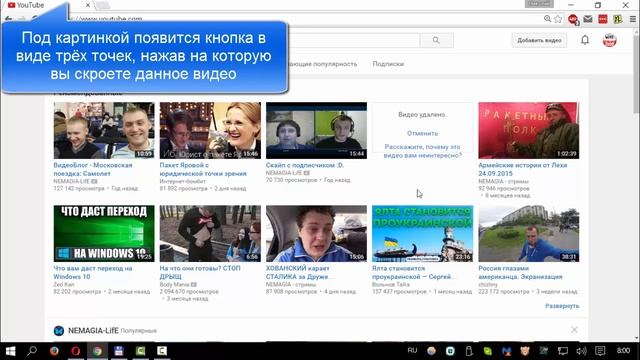Open the Windows Start menu

[x=11, y=351]
